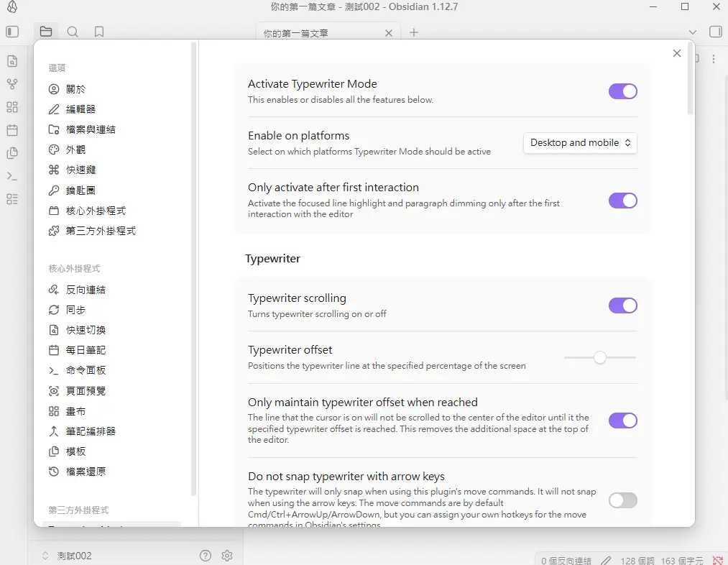Click the search magnifier icon in top bar

tap(73, 32)
